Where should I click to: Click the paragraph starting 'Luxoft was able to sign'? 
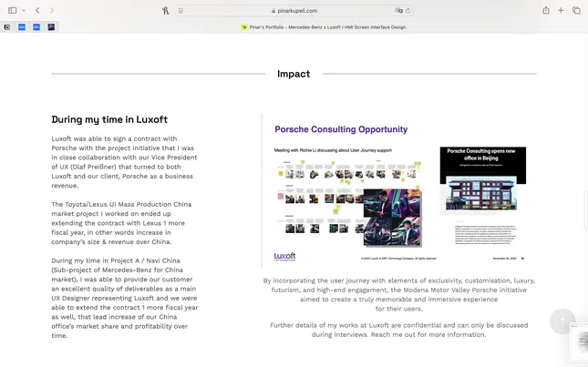[125, 162]
